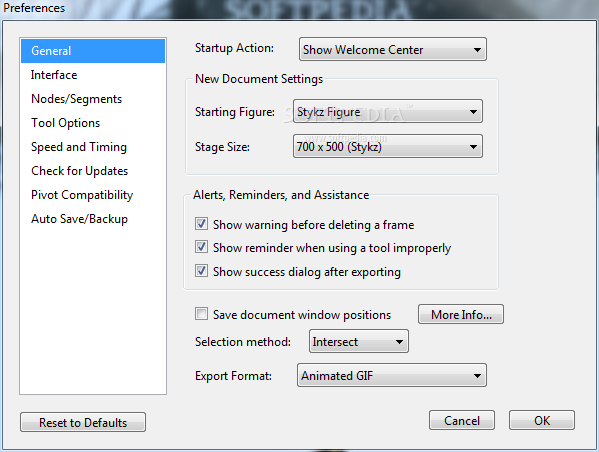Viewport: 599px width, 452px height.
Task: Enable Save document window positions
Action: pos(201,314)
